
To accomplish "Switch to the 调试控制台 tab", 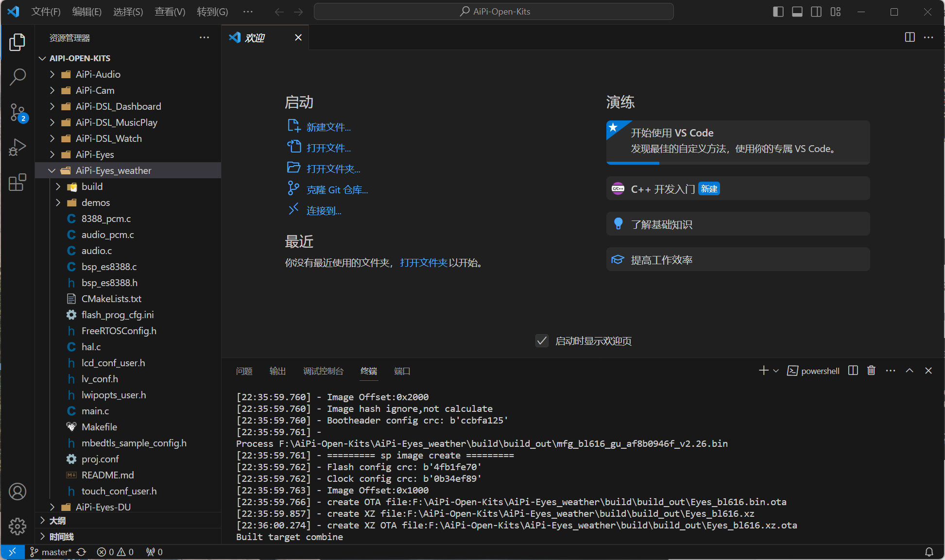I will pyautogui.click(x=323, y=371).
